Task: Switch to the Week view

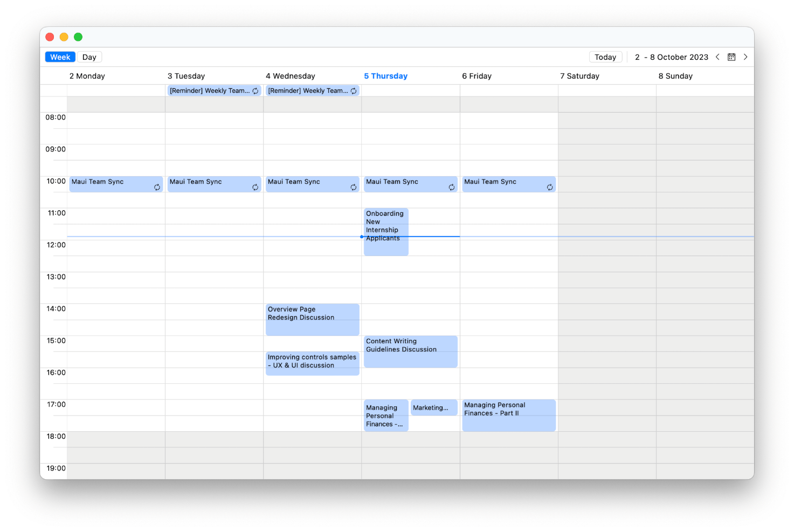Action: click(x=60, y=57)
